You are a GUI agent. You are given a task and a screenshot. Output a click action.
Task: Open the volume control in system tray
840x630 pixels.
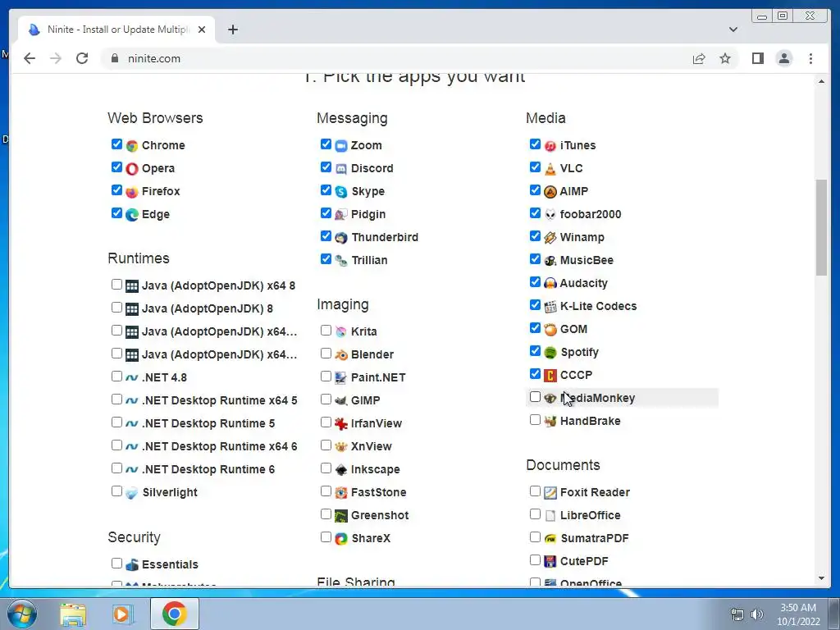(756, 614)
